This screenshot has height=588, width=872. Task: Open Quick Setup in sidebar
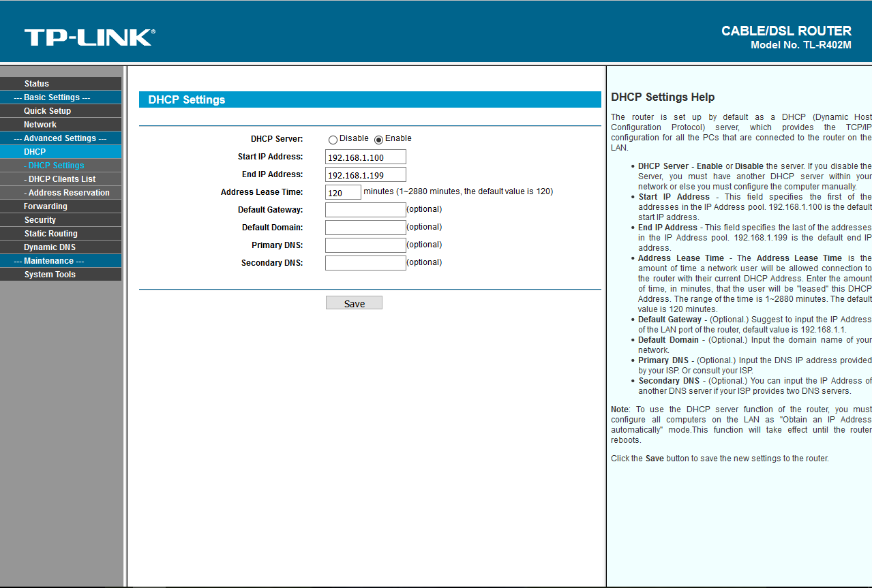61,111
